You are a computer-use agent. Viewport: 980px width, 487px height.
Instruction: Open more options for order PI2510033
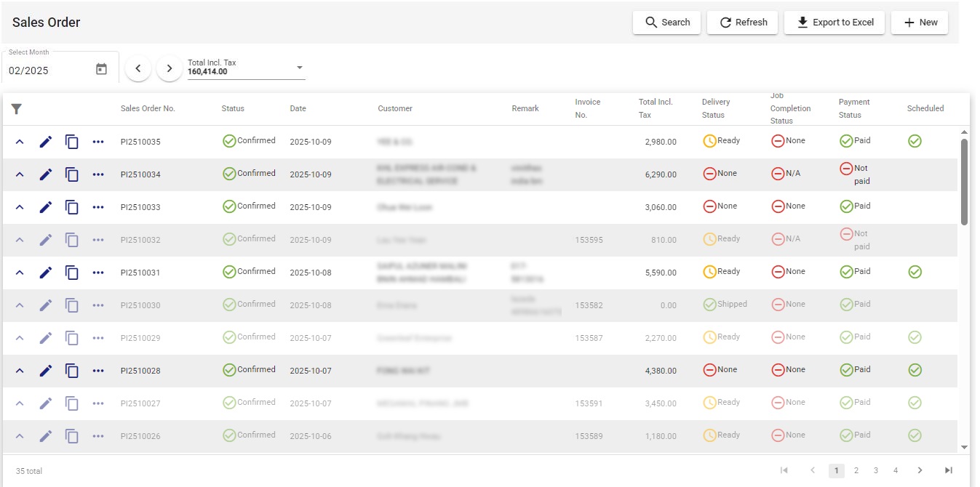pyautogui.click(x=98, y=207)
